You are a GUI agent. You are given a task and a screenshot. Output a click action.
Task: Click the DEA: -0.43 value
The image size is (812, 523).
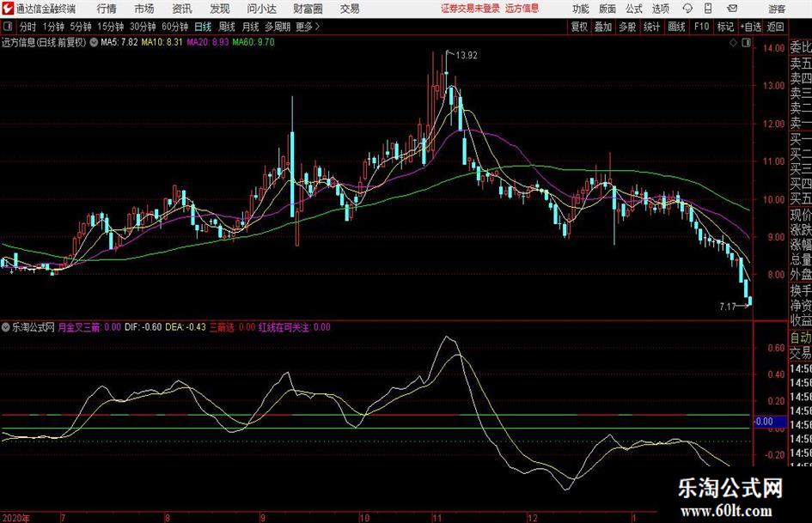186,327
